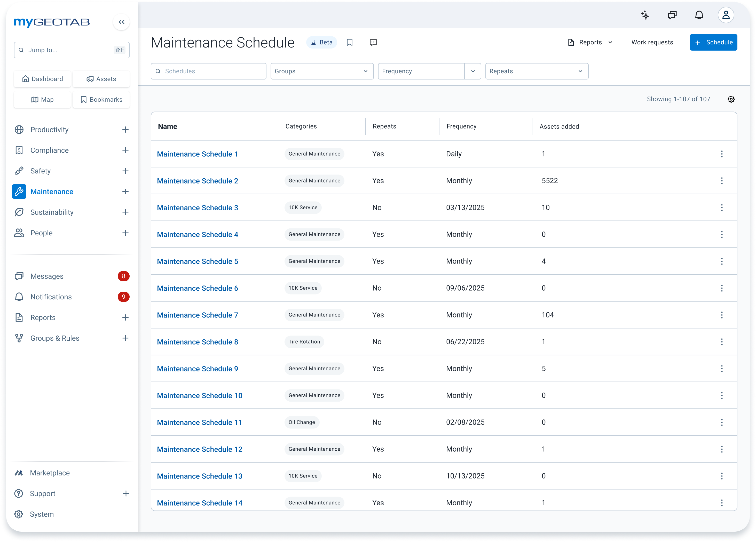Bookmark the Maintenance Schedule page
Viewport: 756px width, 542px height.
point(349,42)
